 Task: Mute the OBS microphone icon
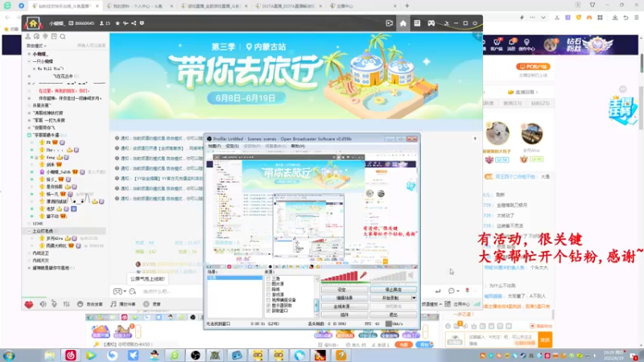click(364, 275)
